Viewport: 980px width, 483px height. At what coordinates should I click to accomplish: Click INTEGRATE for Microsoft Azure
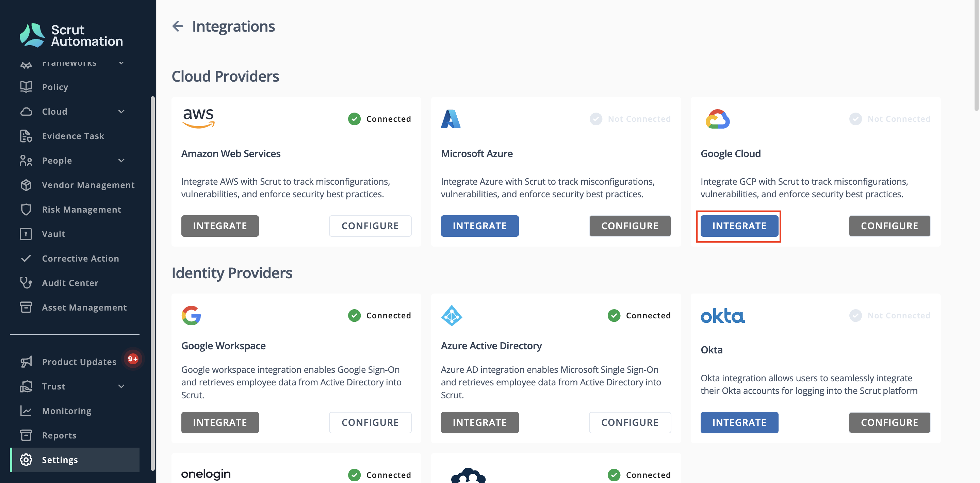[480, 226]
